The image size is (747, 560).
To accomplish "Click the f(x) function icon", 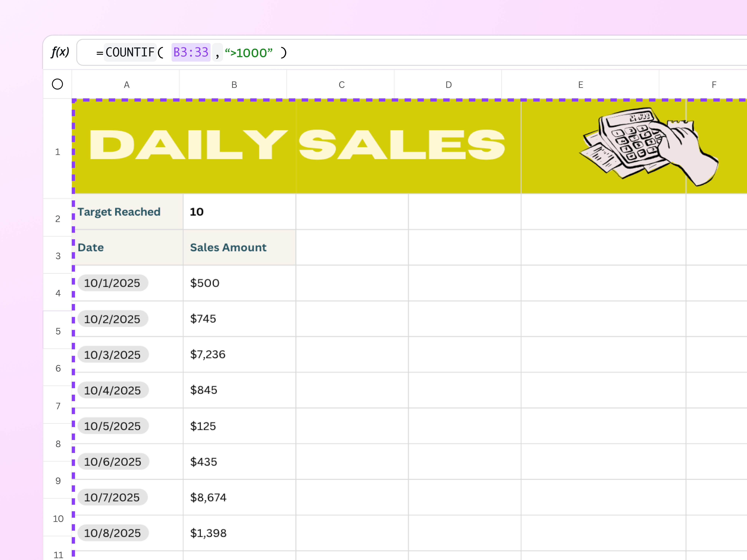I will 60,52.
